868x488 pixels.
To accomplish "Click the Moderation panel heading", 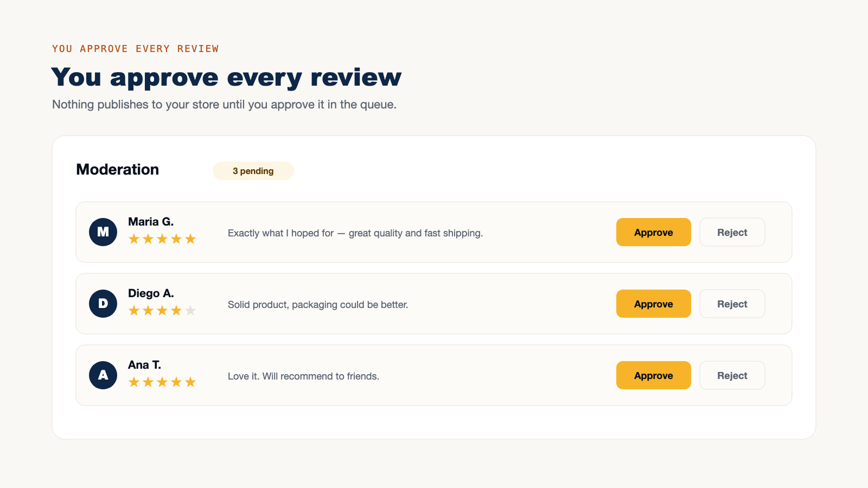I will coord(118,169).
